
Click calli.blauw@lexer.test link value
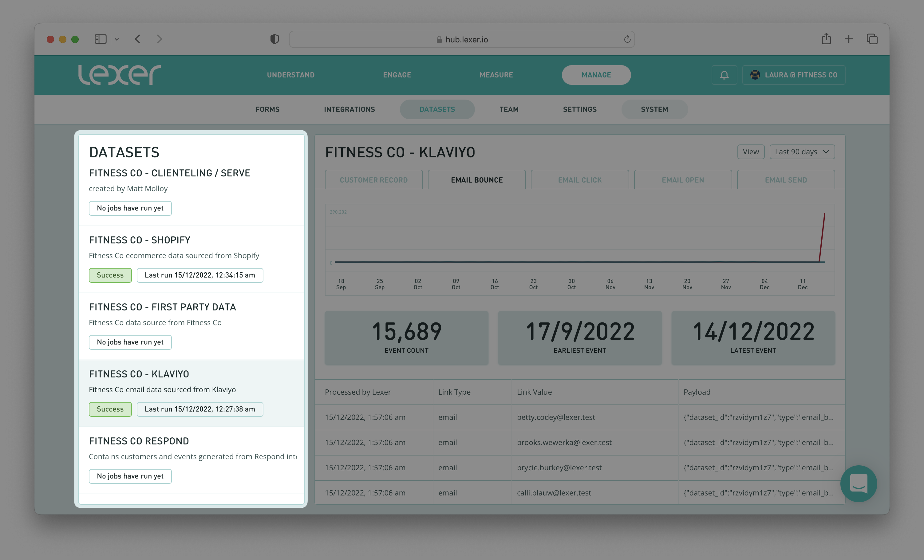tap(554, 493)
